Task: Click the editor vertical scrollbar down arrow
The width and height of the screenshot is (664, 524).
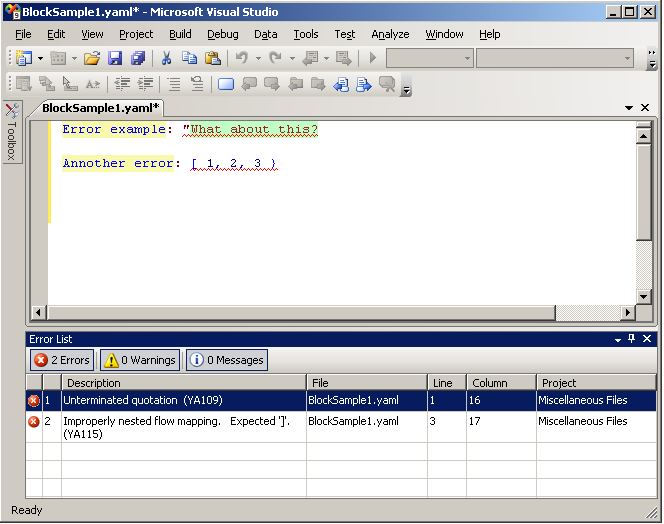Action: (x=644, y=297)
